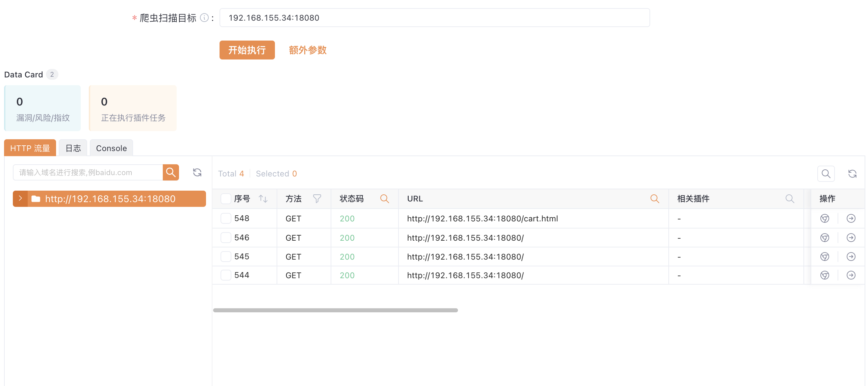Toggle the select-all checkbox in header
The height and width of the screenshot is (386, 868).
point(226,199)
